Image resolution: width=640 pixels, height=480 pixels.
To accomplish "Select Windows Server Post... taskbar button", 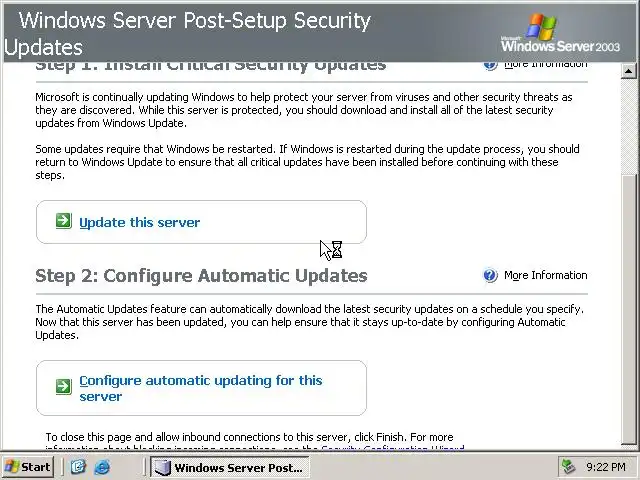I will pos(229,467).
